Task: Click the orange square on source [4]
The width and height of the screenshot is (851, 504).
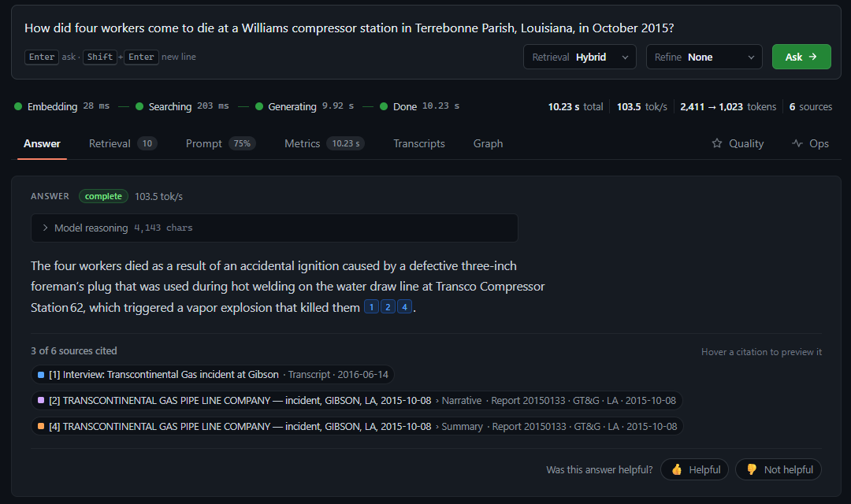Action: pyautogui.click(x=41, y=426)
